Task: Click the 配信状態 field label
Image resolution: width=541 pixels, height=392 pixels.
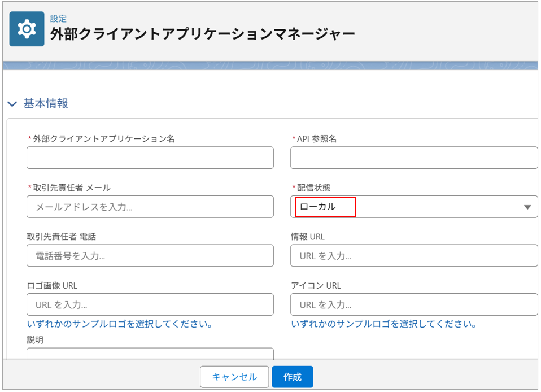Action: coord(317,188)
